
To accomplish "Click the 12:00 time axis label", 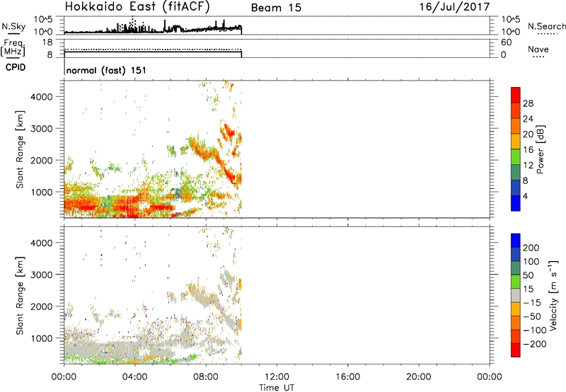I will [x=277, y=377].
